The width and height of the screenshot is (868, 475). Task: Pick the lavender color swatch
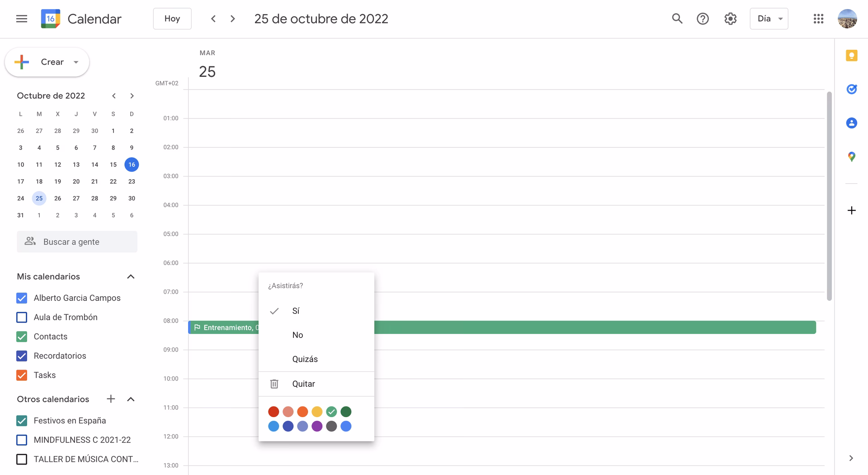[302, 426]
